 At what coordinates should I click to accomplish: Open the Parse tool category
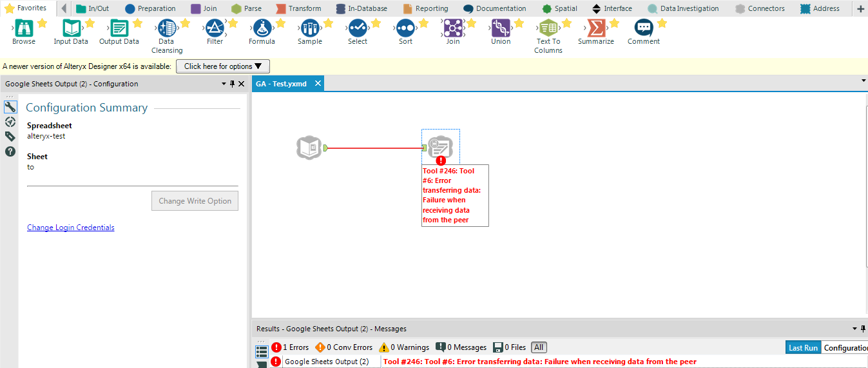click(246, 8)
